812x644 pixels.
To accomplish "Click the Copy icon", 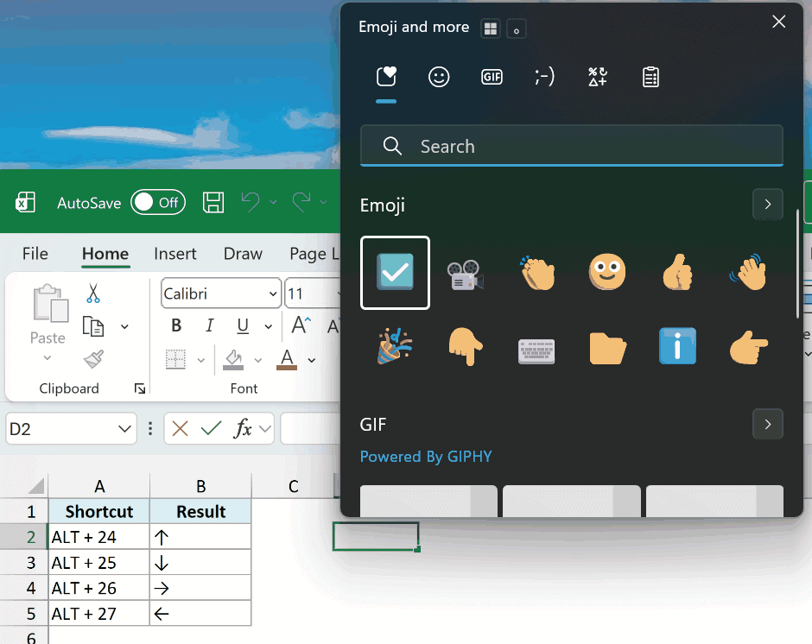I will pos(93,326).
